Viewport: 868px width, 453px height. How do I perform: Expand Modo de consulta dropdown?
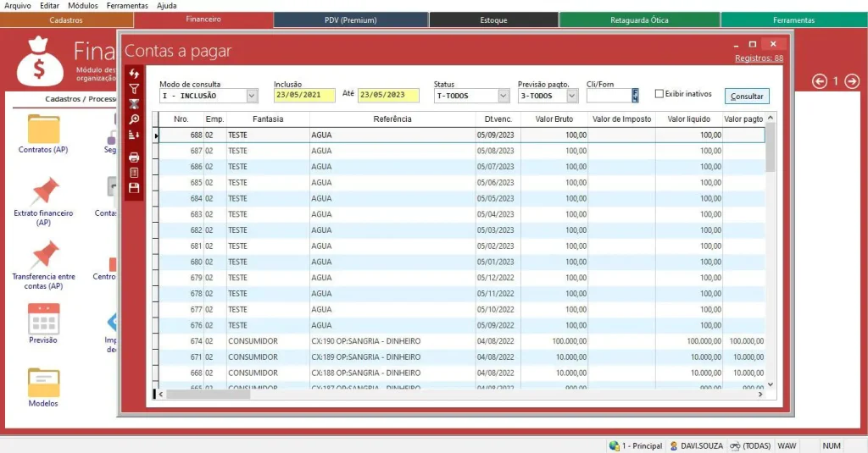coord(252,97)
